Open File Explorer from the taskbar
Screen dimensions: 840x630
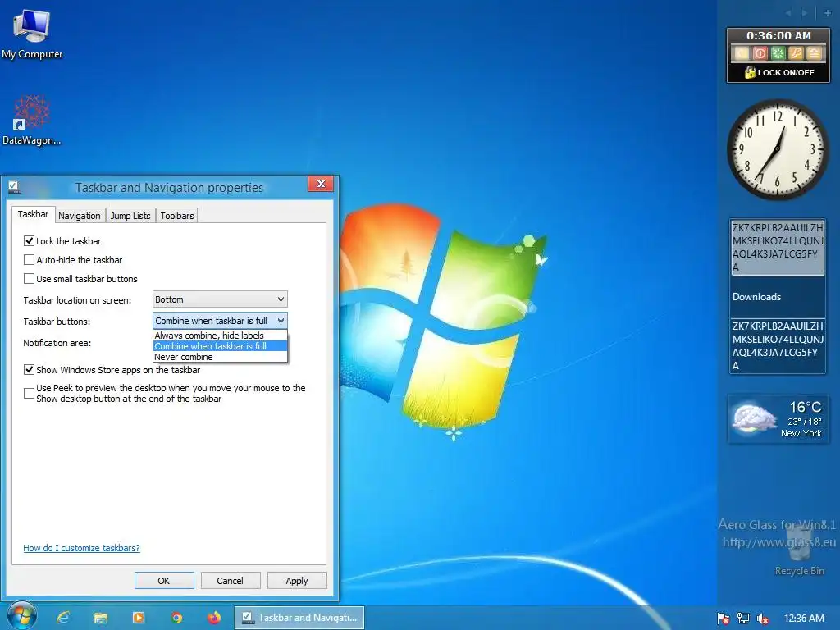[101, 618]
